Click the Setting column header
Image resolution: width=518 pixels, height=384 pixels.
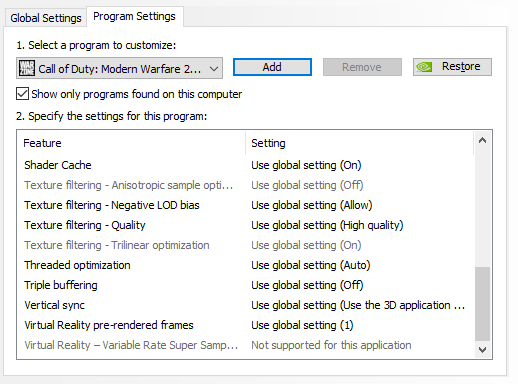coord(359,143)
